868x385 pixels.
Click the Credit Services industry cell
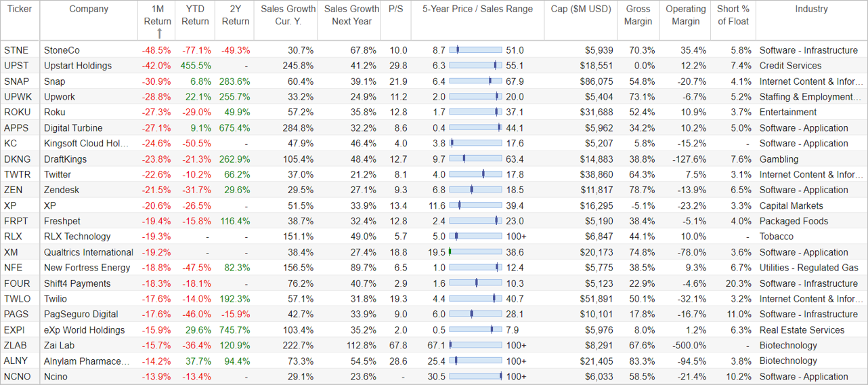pos(790,66)
